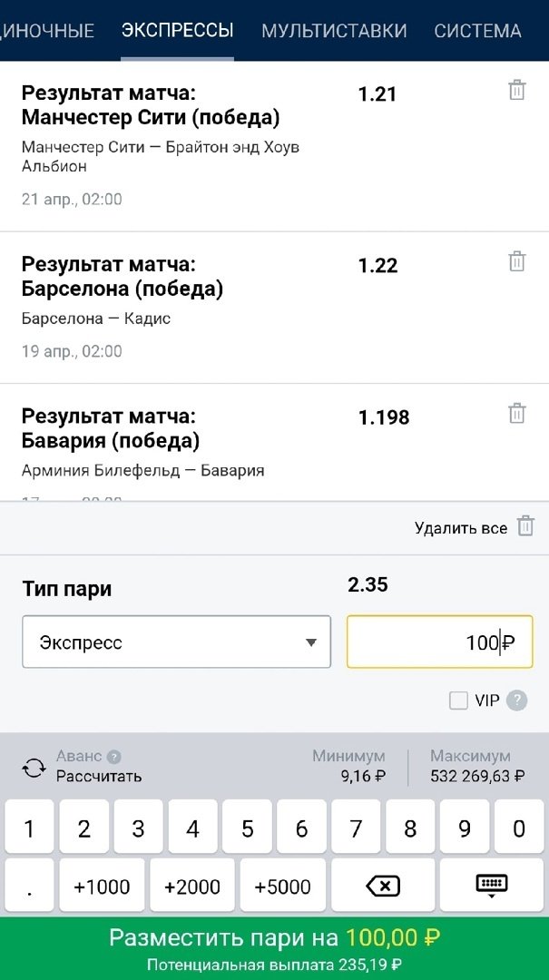Enable the VIP checkbox
The width and height of the screenshot is (549, 980).
pos(459,701)
